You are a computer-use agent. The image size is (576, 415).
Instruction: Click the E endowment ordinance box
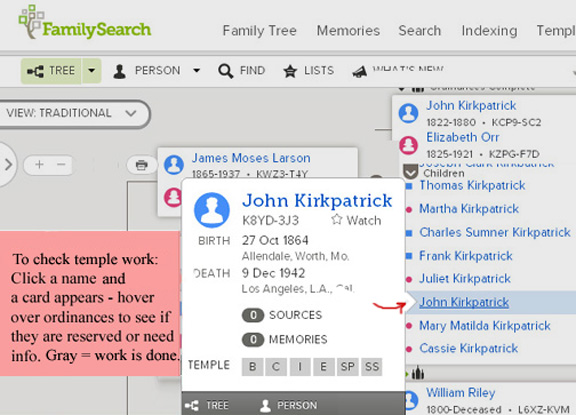pos(323,367)
